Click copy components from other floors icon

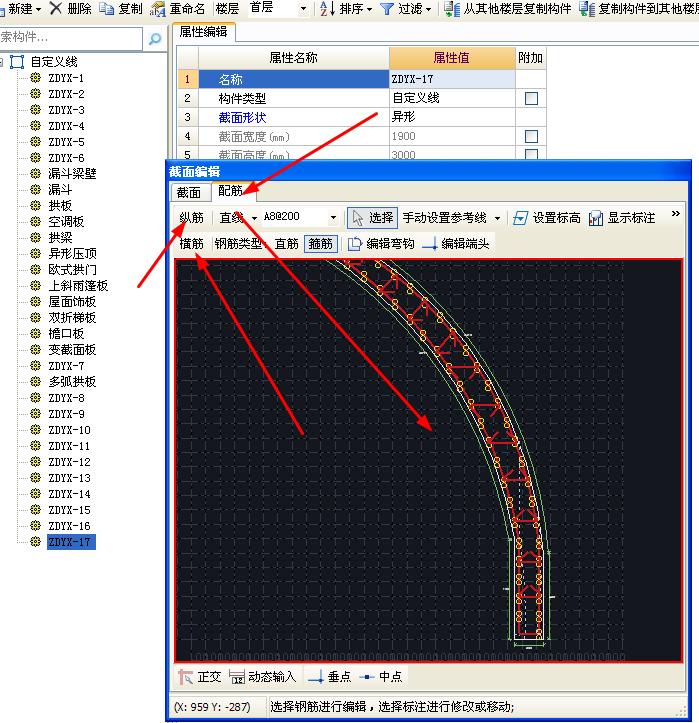(452, 9)
